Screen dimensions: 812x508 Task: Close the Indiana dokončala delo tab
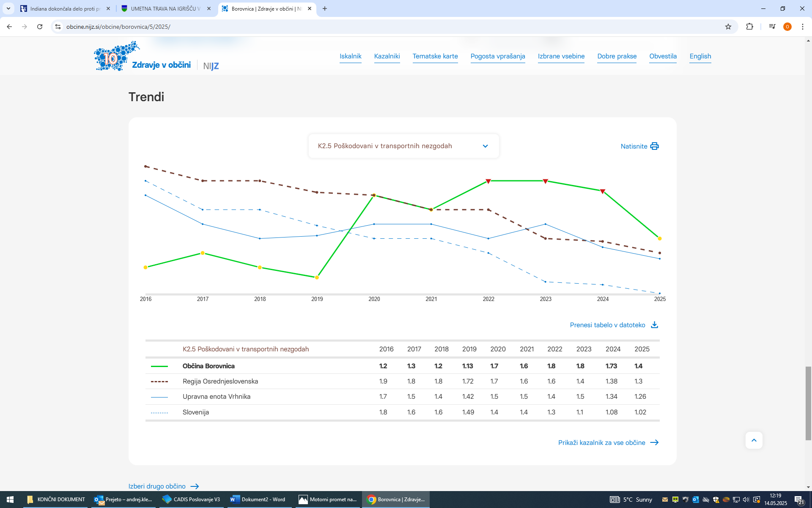(108, 8)
